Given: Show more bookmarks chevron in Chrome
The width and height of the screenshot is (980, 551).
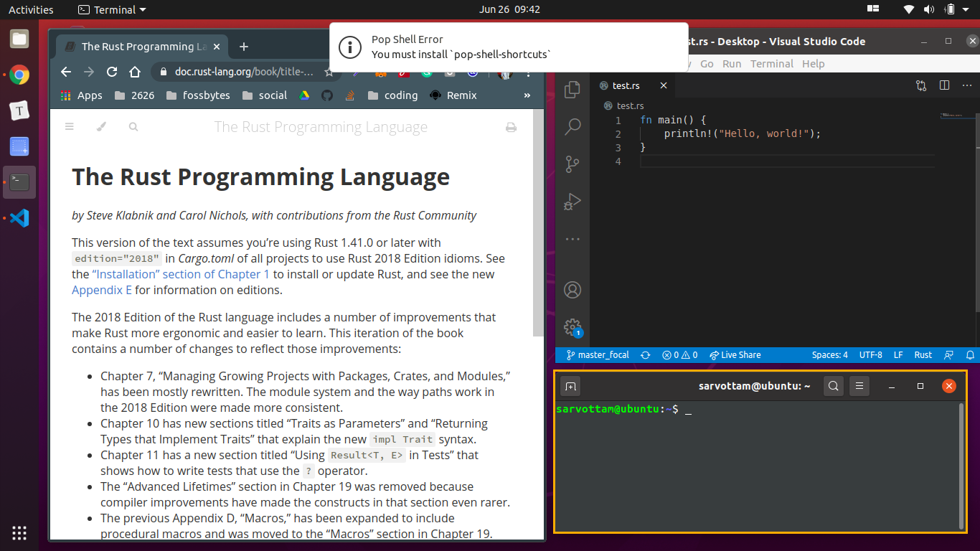Looking at the screenshot, I should click(x=527, y=95).
